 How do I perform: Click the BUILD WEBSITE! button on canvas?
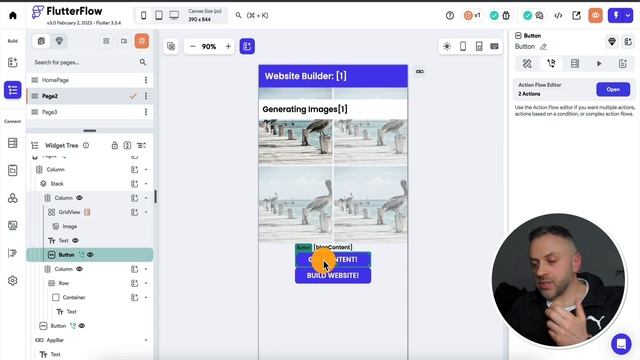333,276
